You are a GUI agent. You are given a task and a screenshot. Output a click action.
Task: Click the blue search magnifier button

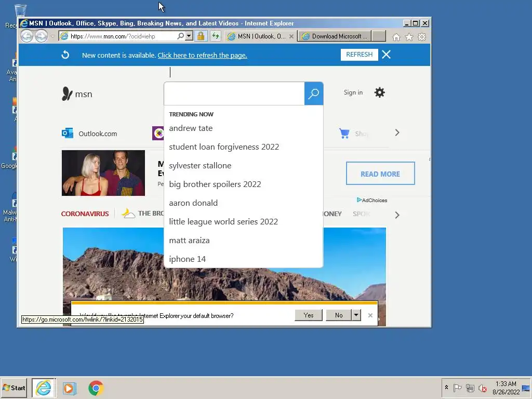[x=313, y=94]
